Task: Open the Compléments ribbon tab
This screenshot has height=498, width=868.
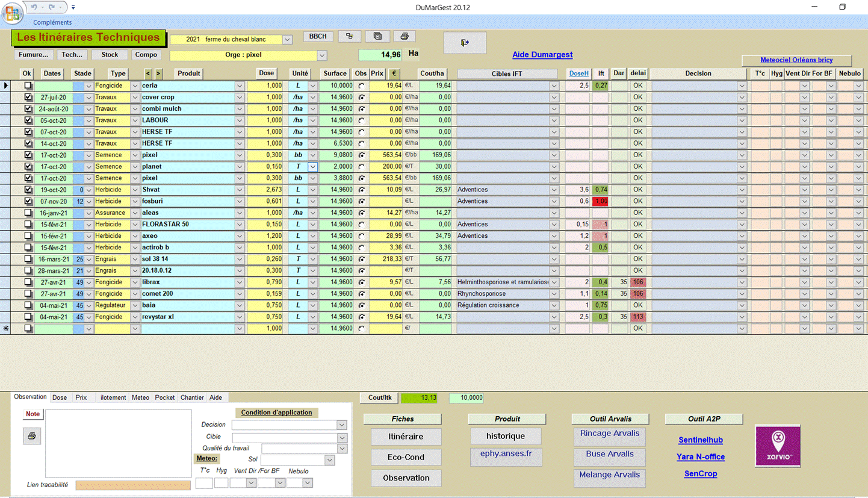Action: click(x=52, y=22)
